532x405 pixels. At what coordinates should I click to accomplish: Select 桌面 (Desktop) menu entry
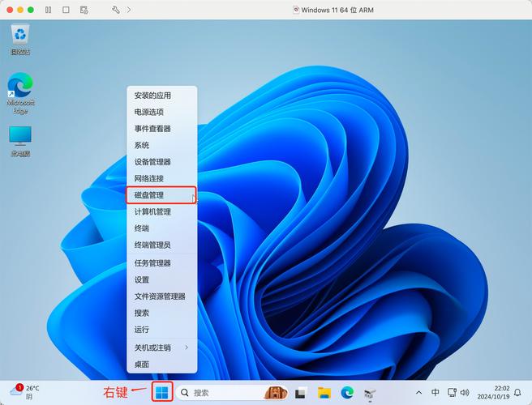pyautogui.click(x=162, y=364)
